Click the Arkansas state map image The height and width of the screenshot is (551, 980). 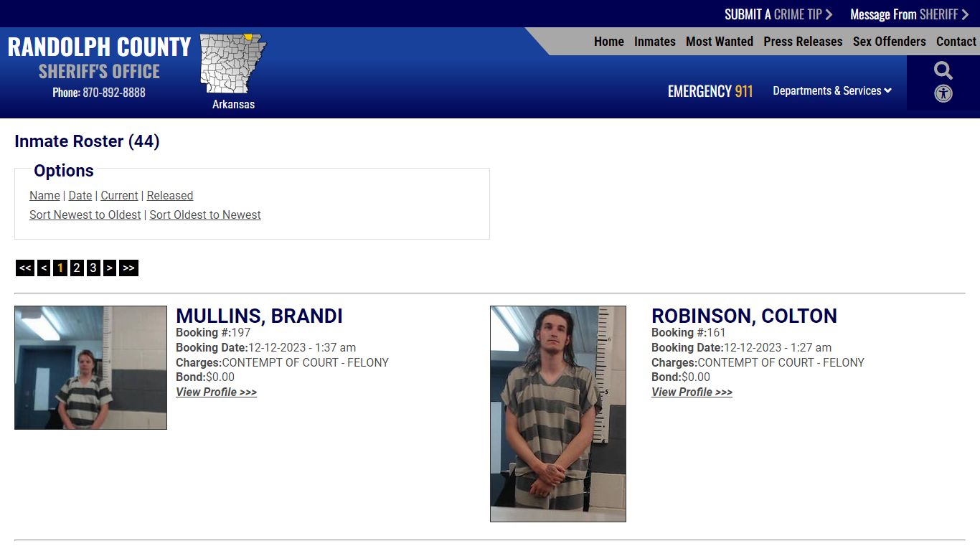[x=233, y=63]
